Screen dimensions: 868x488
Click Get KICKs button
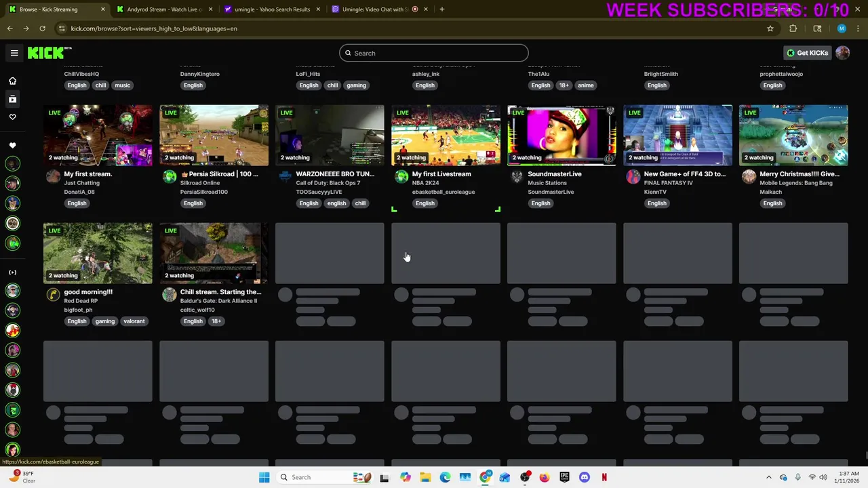pos(807,53)
